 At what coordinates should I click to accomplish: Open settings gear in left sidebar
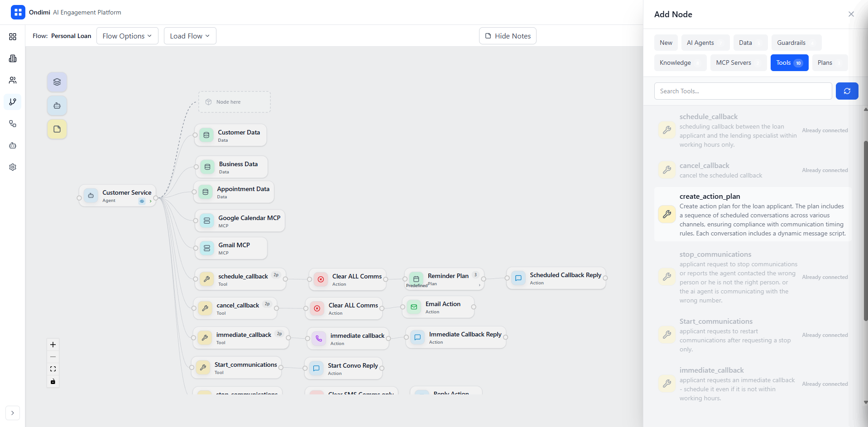coord(13,167)
